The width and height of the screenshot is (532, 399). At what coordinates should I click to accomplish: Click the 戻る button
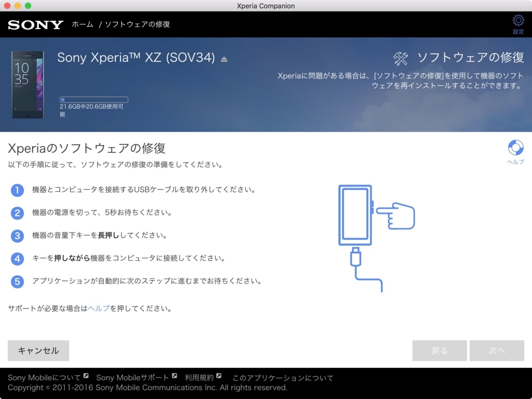pos(440,351)
